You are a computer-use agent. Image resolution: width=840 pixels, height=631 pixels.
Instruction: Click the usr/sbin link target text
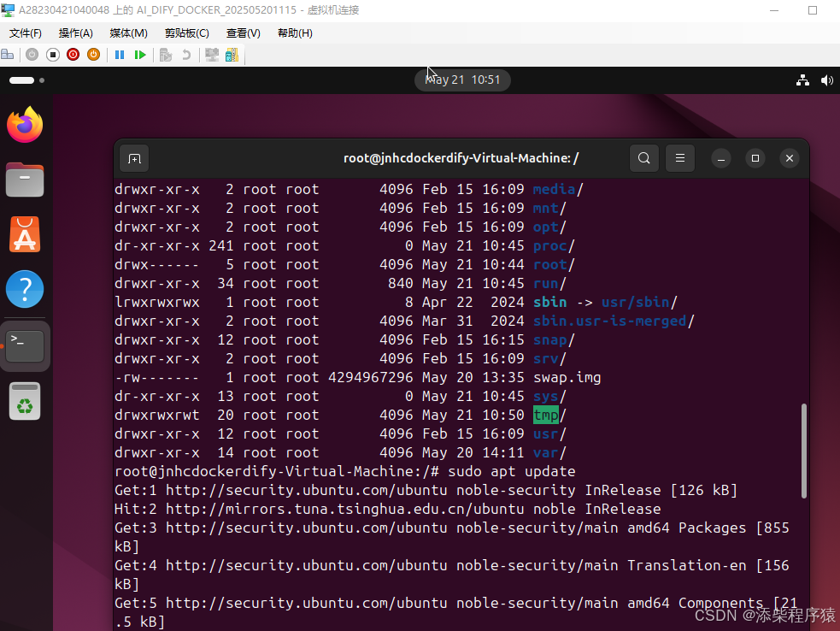click(x=636, y=302)
